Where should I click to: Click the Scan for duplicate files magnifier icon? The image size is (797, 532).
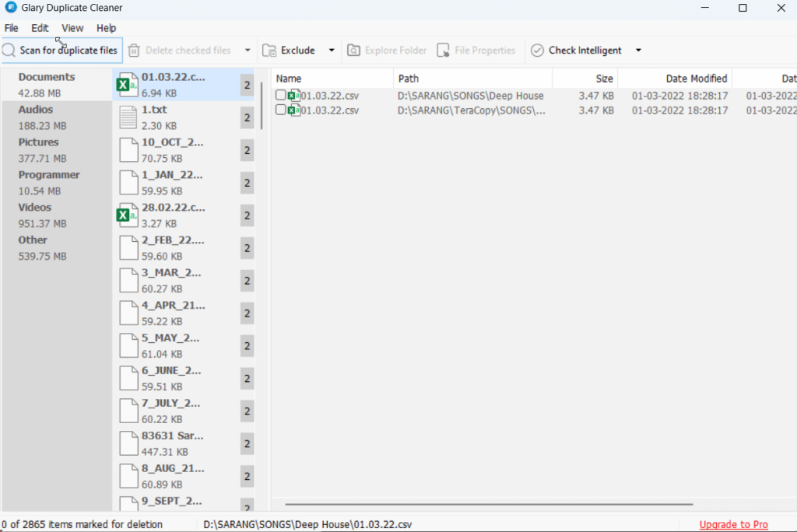9,51
